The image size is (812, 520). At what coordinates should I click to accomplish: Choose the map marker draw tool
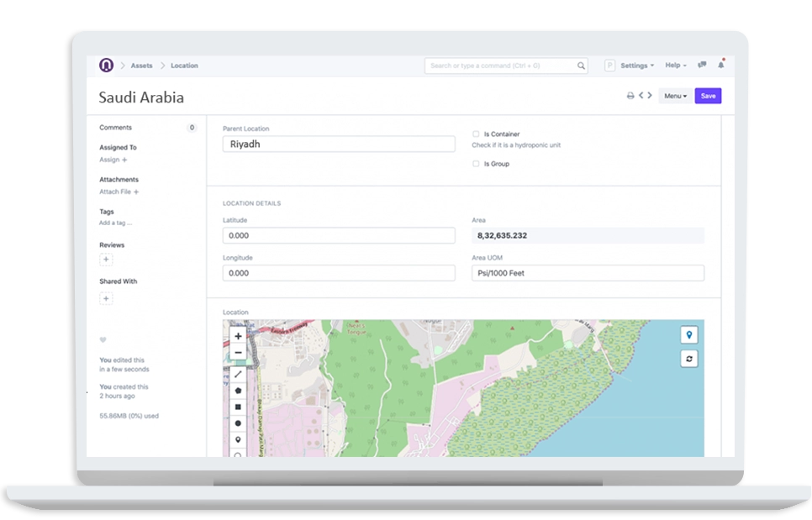238,440
